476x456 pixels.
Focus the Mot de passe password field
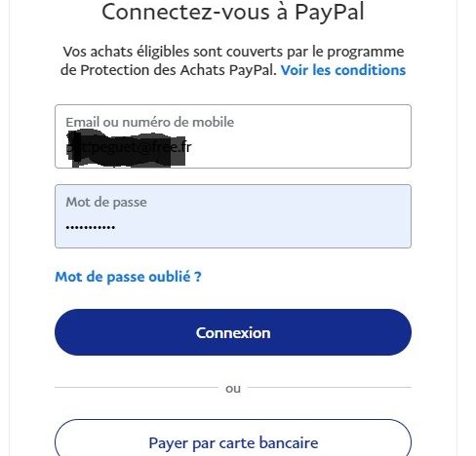pyautogui.click(x=233, y=216)
